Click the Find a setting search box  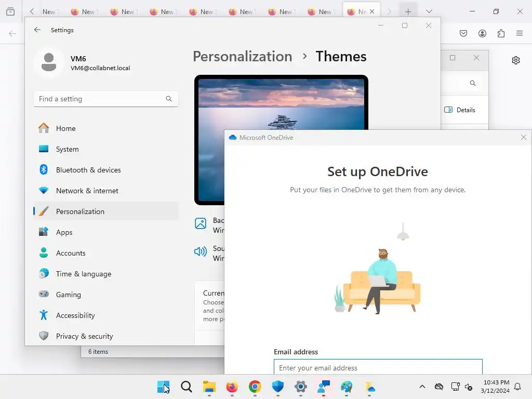tap(105, 99)
